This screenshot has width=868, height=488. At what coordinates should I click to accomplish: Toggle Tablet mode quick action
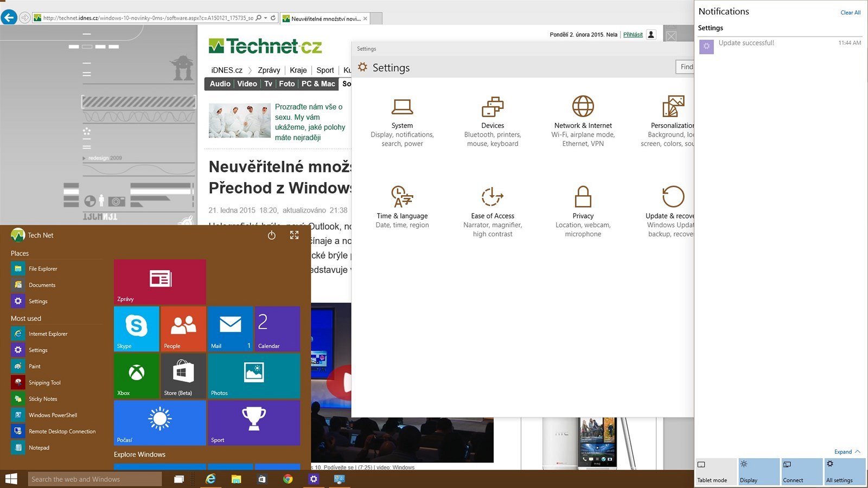pyautogui.click(x=716, y=472)
